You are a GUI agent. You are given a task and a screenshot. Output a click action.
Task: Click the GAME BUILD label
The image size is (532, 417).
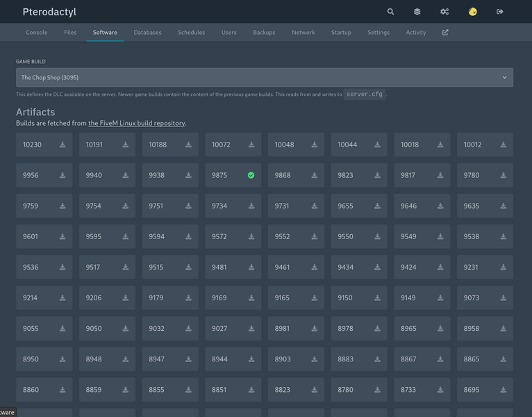click(31, 61)
